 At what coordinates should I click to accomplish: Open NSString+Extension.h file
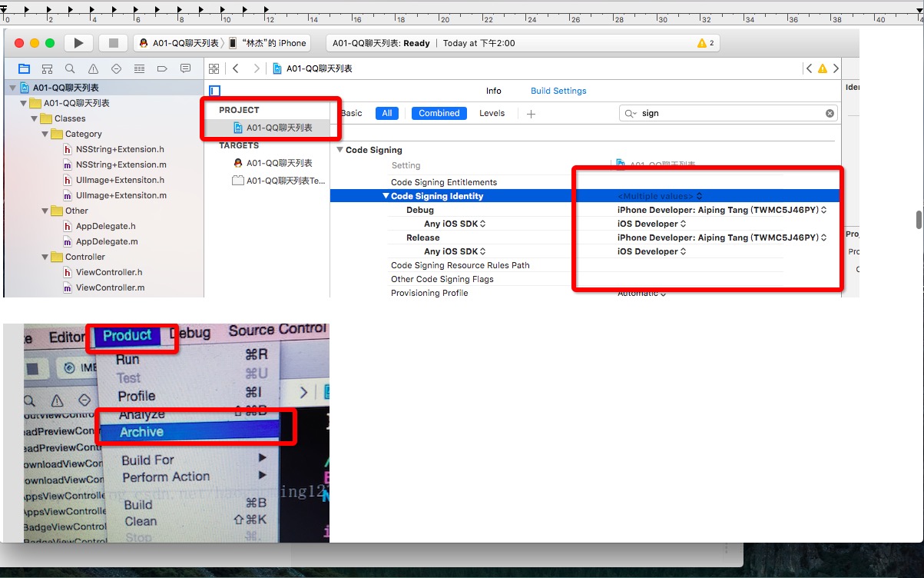pyautogui.click(x=114, y=149)
